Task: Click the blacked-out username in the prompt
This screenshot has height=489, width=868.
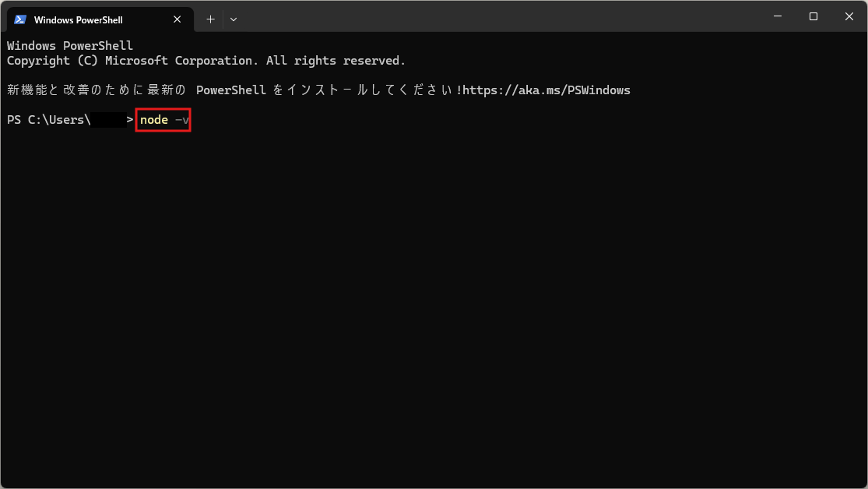Action: 108,120
